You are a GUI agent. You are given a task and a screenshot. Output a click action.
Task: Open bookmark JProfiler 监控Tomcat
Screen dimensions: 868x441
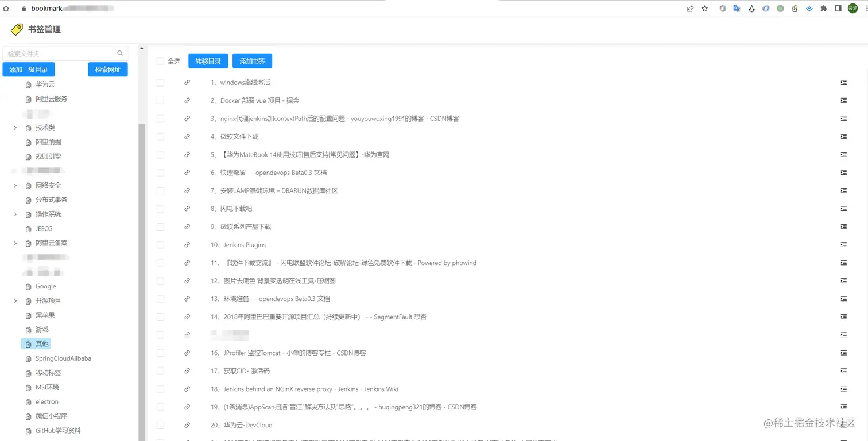pos(288,353)
